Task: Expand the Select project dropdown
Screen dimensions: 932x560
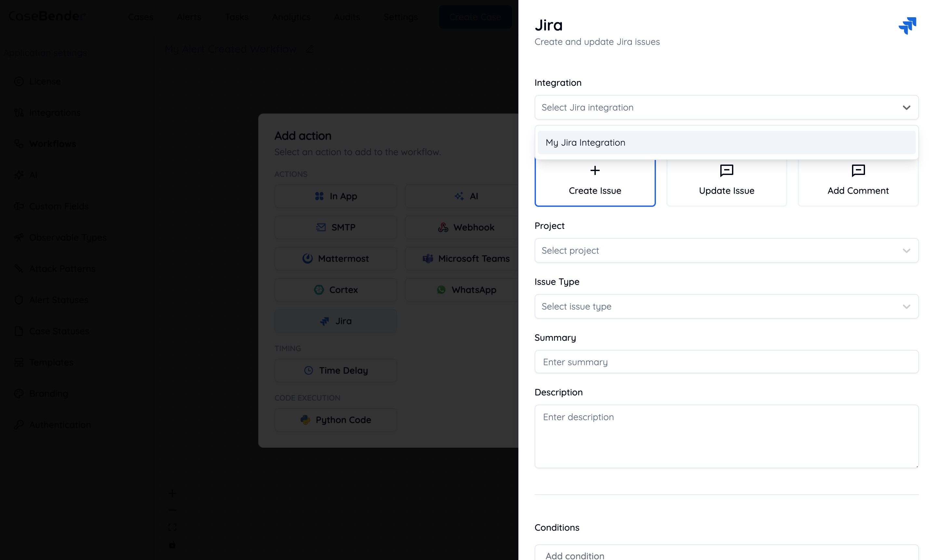Action: 726,250
